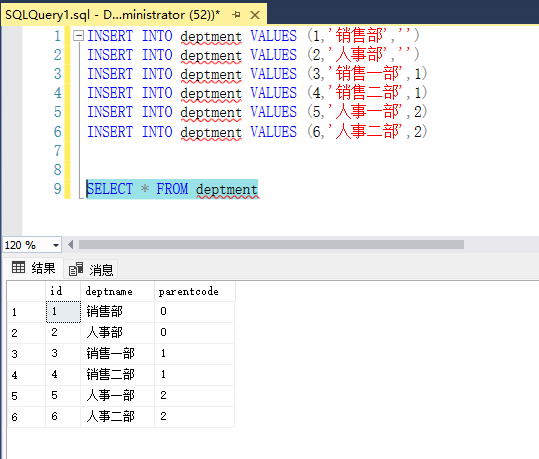Click parentcode cell of 人事二部 row
Screen dimensions: 539x459
coord(195,417)
